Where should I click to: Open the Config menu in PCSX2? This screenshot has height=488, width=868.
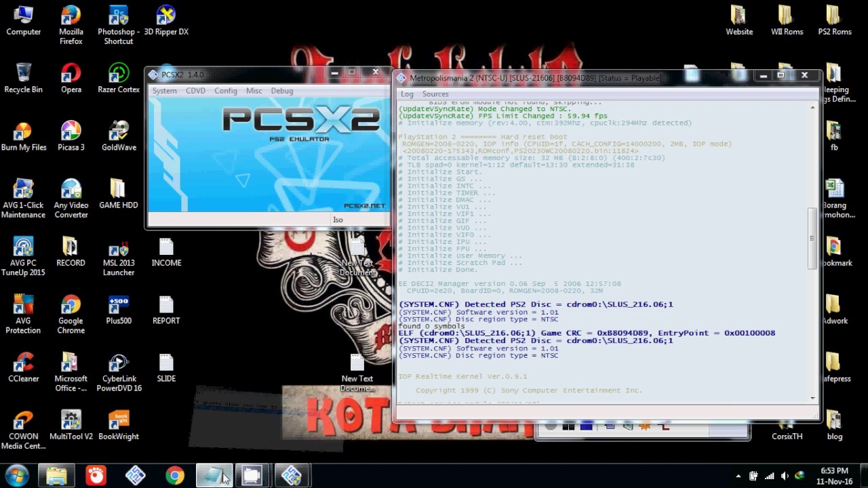226,91
